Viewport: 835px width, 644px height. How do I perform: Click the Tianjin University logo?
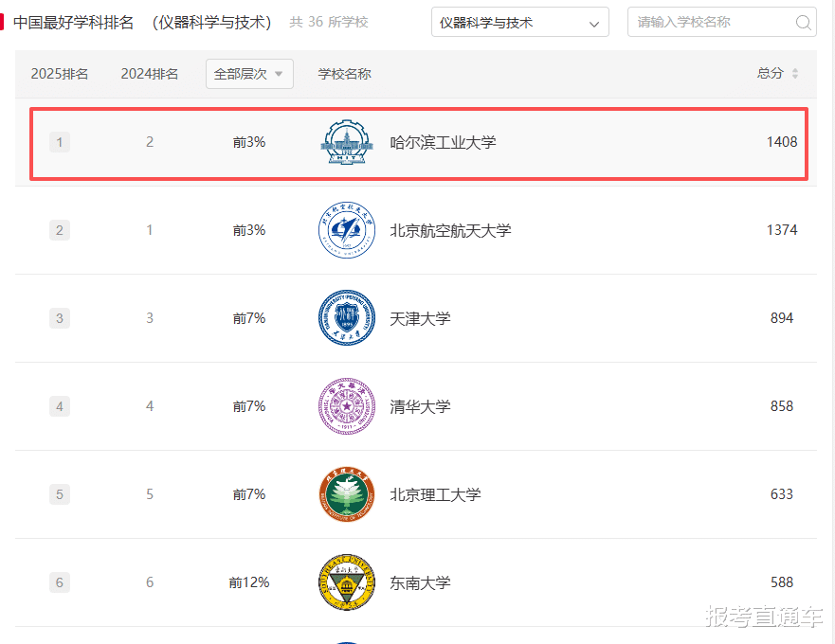347,318
